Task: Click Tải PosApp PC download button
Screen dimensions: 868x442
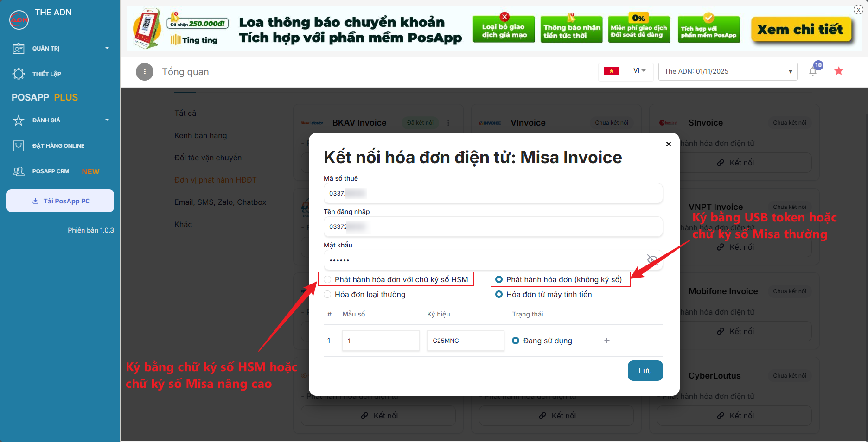Action: pyautogui.click(x=60, y=201)
